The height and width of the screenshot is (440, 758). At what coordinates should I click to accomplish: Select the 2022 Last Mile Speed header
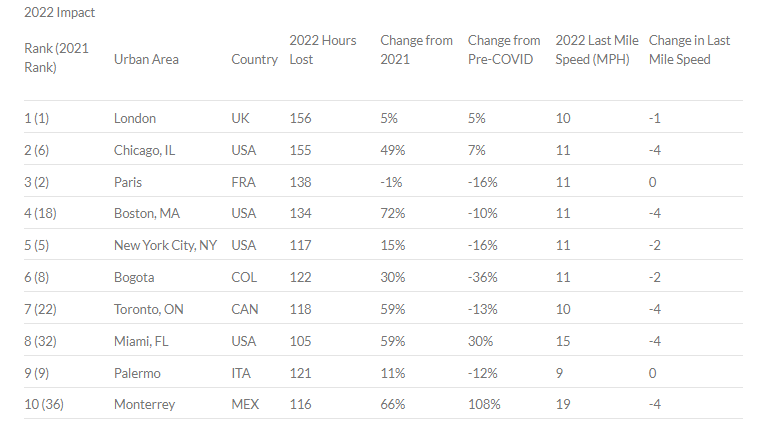click(597, 50)
